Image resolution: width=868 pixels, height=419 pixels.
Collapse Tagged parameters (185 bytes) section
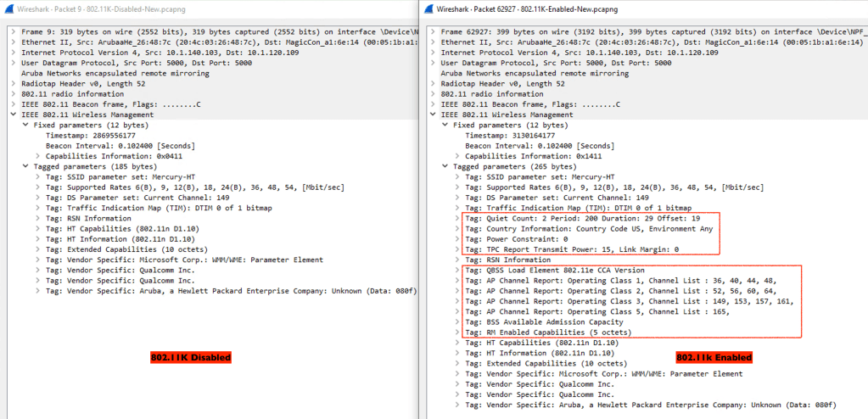[x=25, y=166]
